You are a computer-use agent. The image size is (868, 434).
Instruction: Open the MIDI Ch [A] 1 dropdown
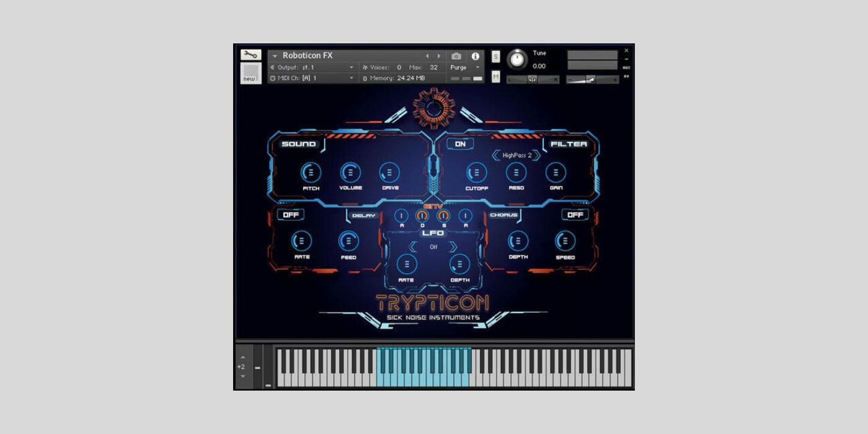pyautogui.click(x=312, y=78)
